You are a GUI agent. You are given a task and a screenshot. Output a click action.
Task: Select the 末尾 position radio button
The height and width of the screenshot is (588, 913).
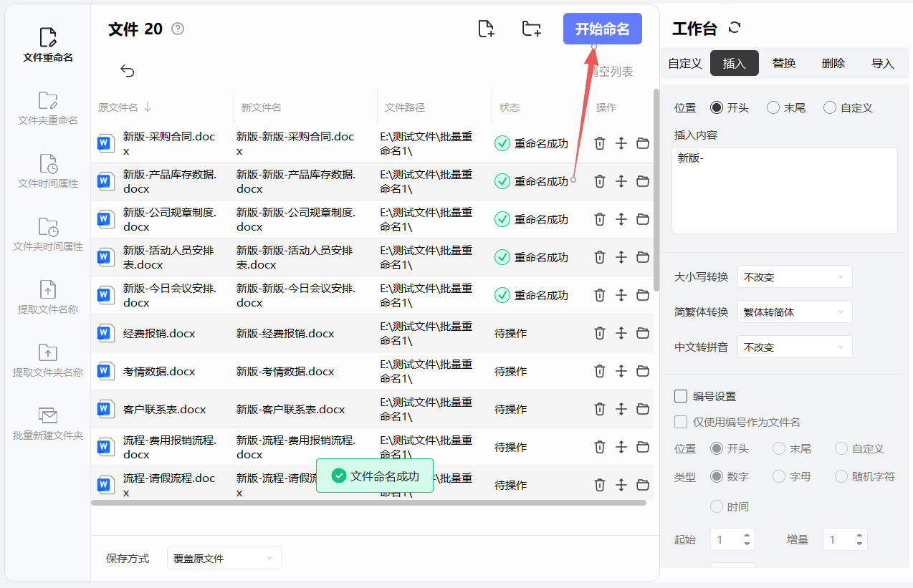coord(773,107)
